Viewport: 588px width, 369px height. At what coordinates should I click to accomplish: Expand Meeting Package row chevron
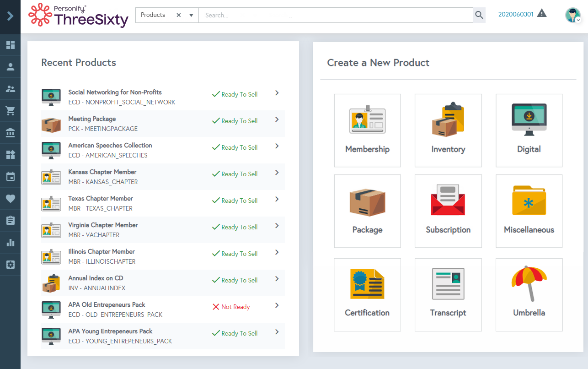pos(277,119)
